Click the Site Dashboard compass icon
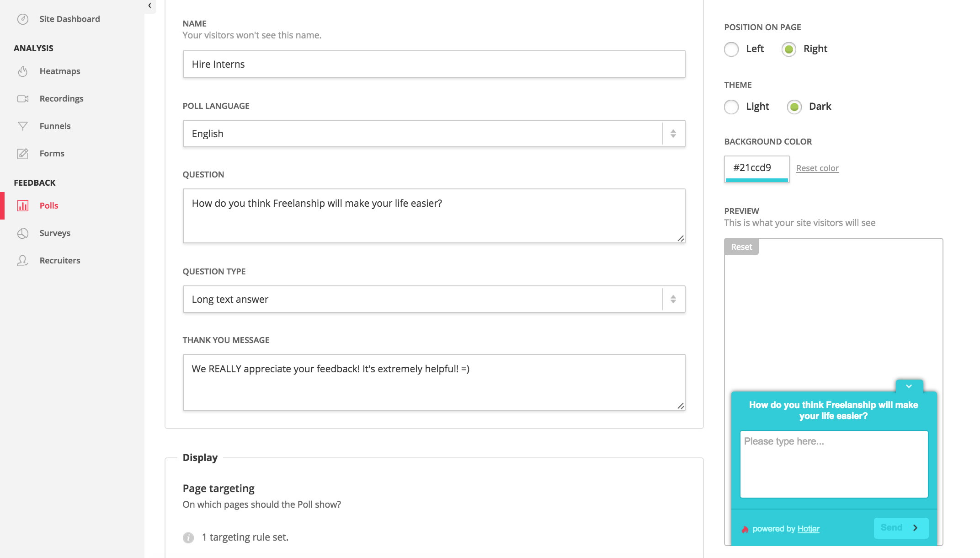The height and width of the screenshot is (558, 980). [x=23, y=19]
